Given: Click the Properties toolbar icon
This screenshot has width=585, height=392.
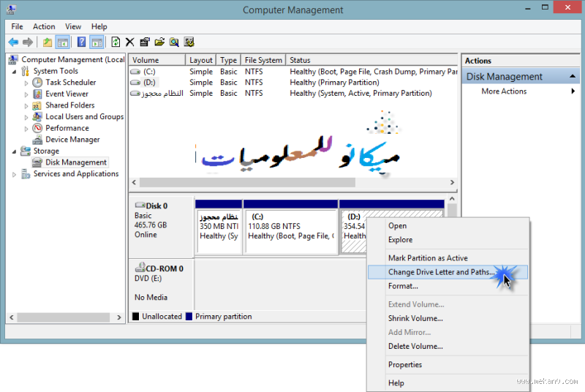Looking at the screenshot, I should click(145, 42).
